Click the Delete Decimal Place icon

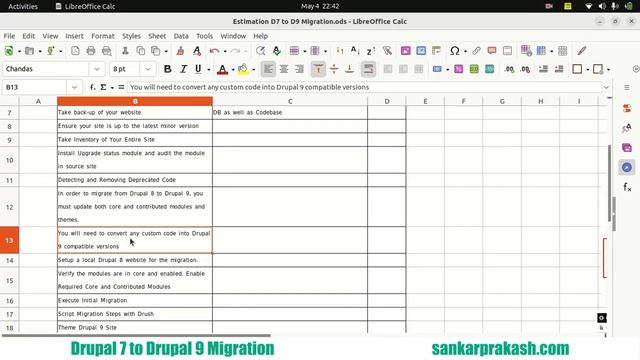pos(525,69)
